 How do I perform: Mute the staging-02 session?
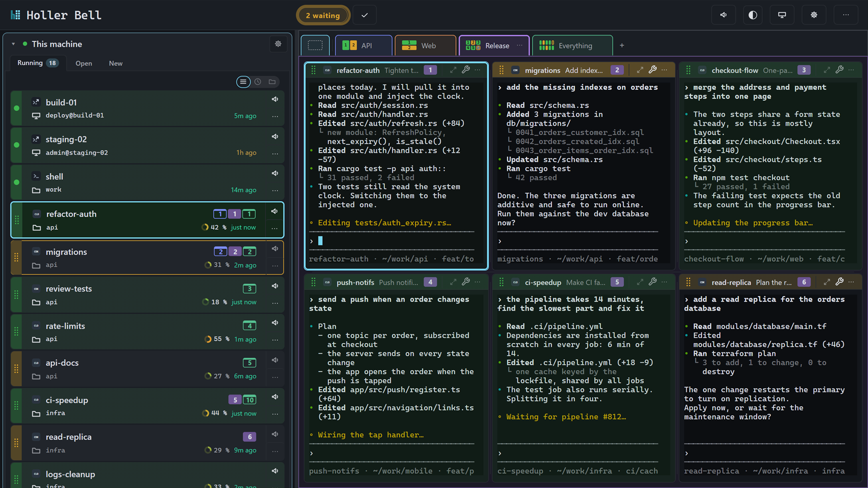275,136
